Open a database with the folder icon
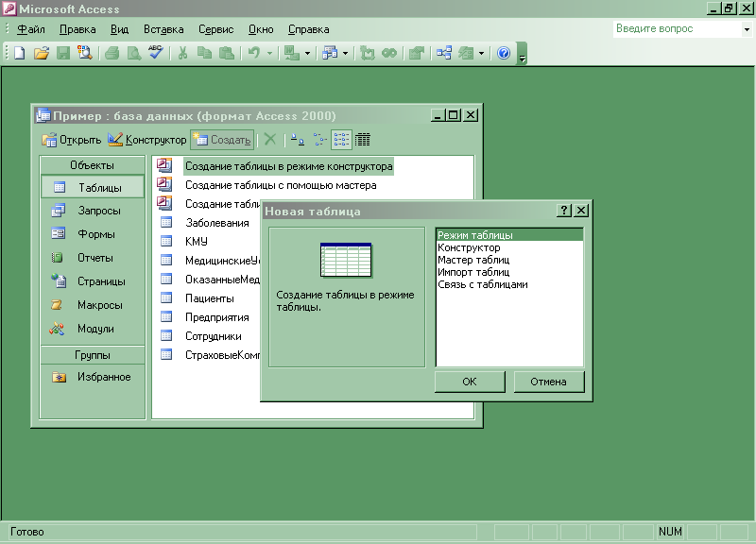Image resolution: width=756 pixels, height=544 pixels. tap(42, 53)
